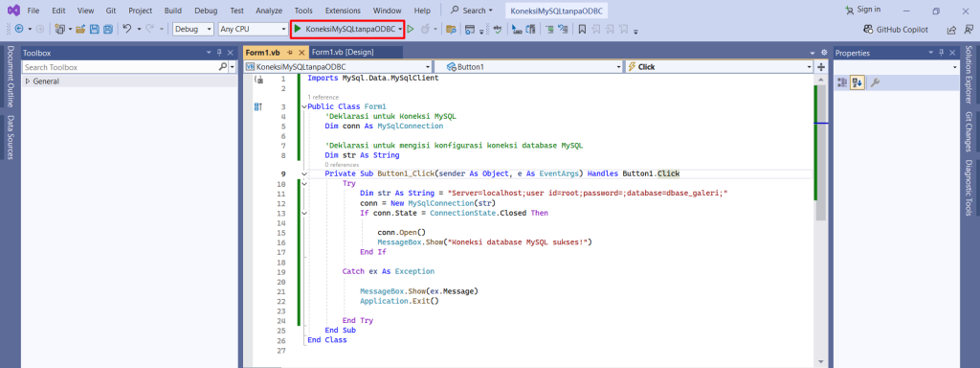
Task: Toggle a bookmark with the bookmark icon
Action: click(x=581, y=29)
